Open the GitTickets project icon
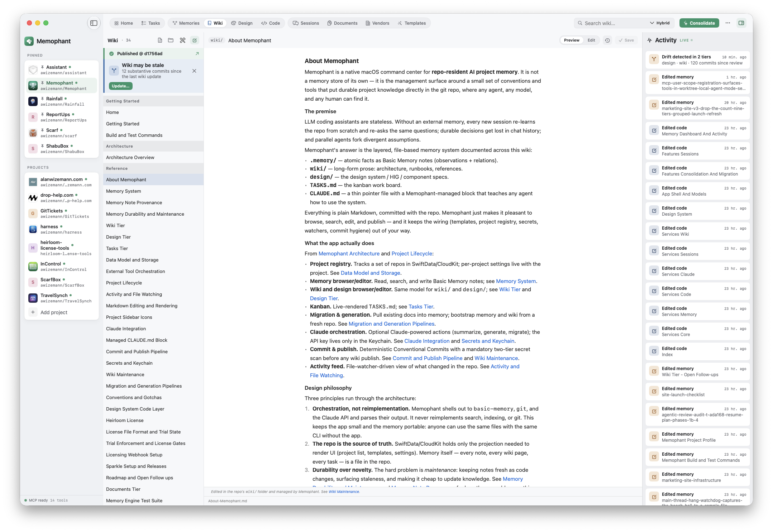Screen dimensions: 773x532 click(33, 214)
